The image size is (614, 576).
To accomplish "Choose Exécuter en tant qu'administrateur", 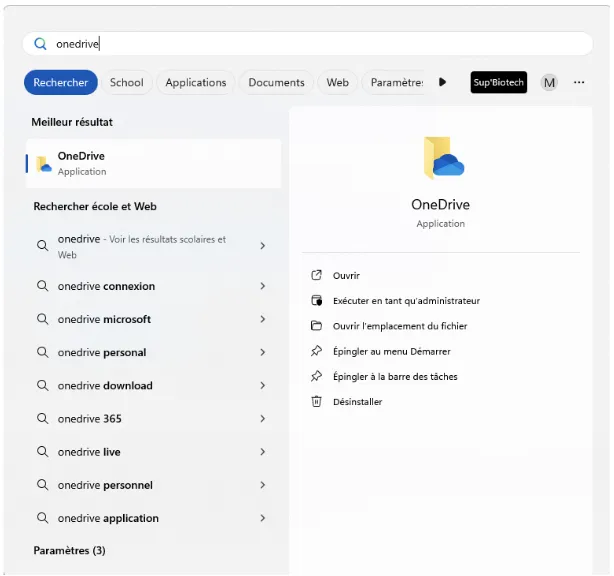I will [406, 301].
